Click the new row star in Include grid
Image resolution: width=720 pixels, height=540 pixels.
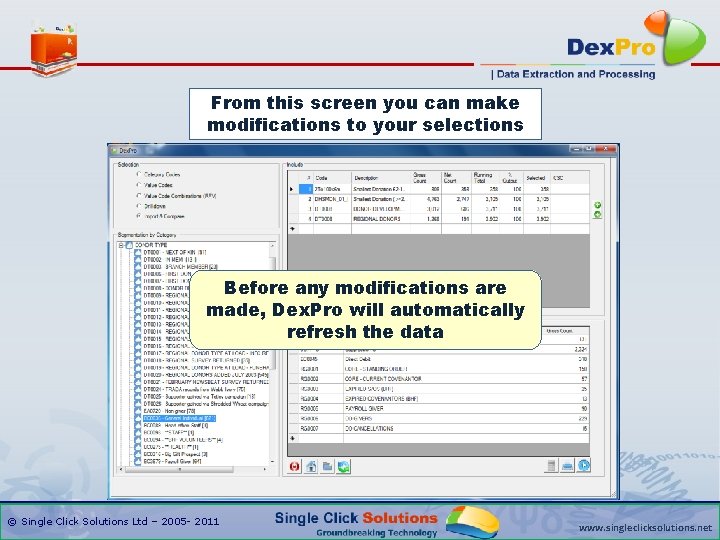click(293, 229)
